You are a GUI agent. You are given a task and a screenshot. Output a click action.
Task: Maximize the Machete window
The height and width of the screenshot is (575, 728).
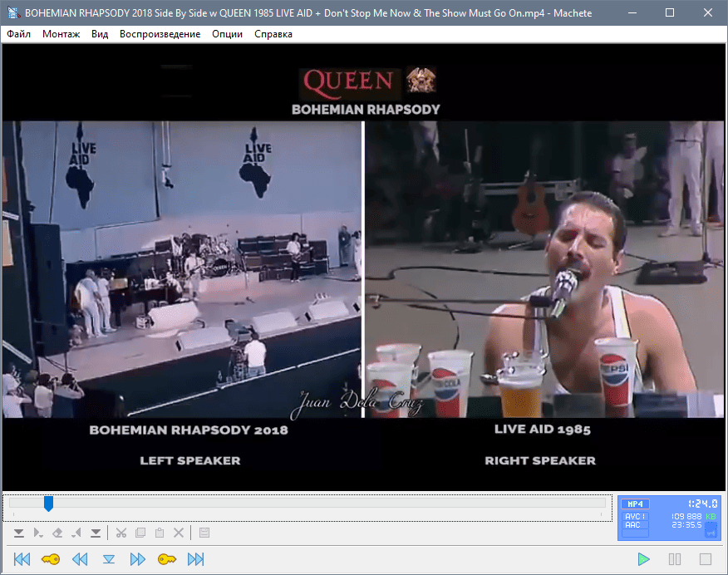(670, 13)
